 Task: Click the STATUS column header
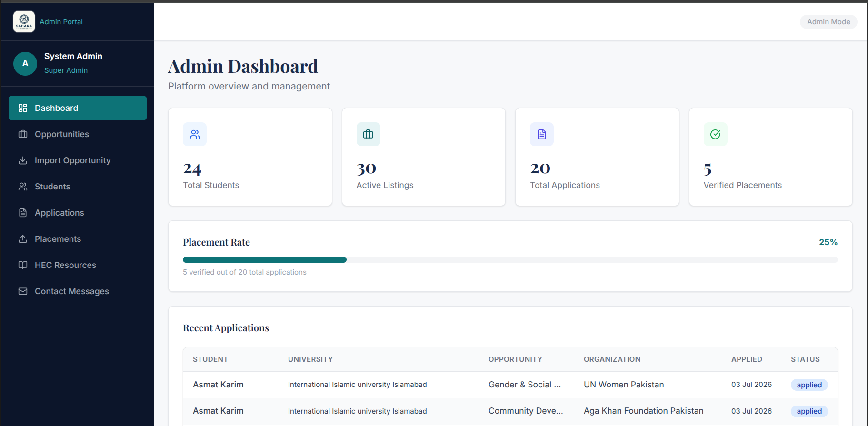(805, 359)
